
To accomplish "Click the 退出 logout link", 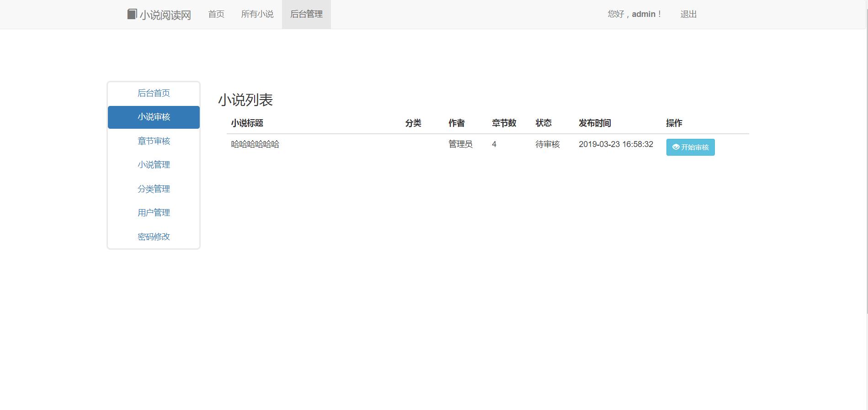I will point(688,14).
